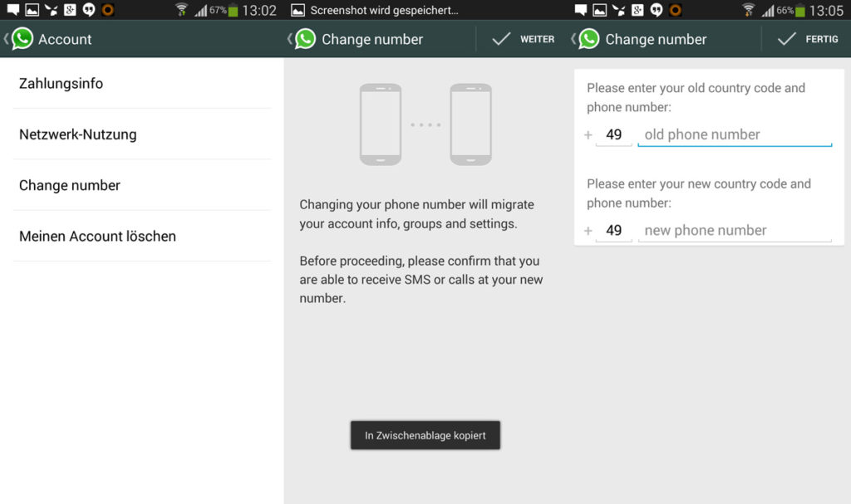Image resolution: width=851 pixels, height=504 pixels.
Task: Tap the text 'Changing your phone number will migrate'
Action: click(417, 204)
